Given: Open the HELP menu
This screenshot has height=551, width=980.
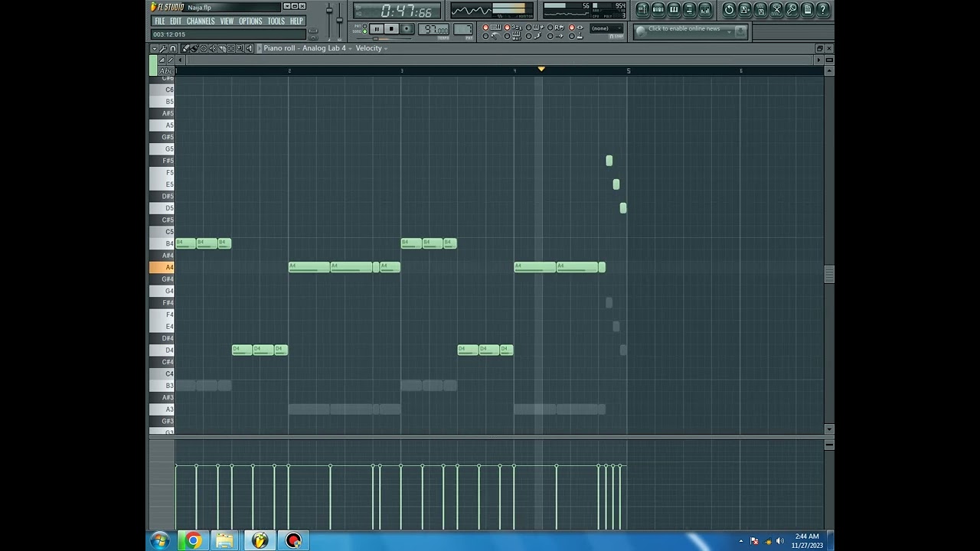Looking at the screenshot, I should (296, 21).
